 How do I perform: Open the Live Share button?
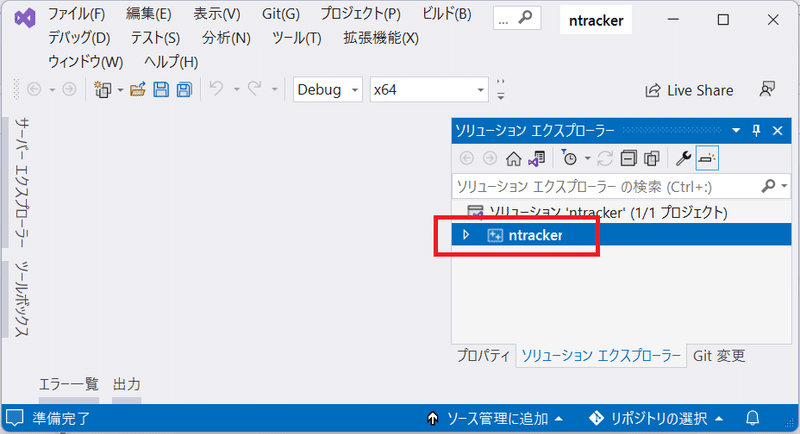pos(689,90)
